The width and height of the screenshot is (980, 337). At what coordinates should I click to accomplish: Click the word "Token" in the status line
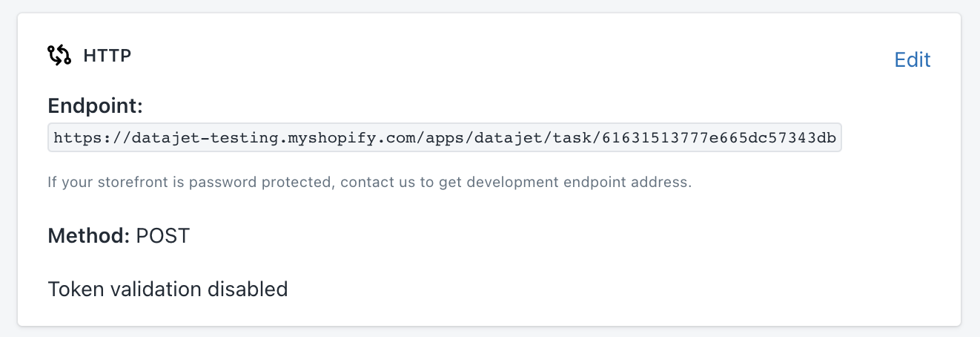71,289
